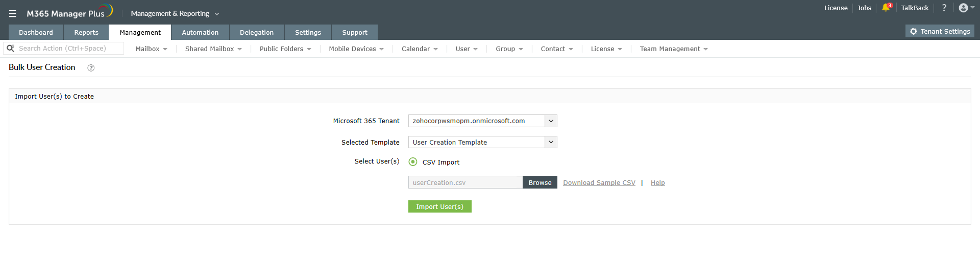980x280 pixels.
Task: Open the License link in header
Action: [836, 8]
